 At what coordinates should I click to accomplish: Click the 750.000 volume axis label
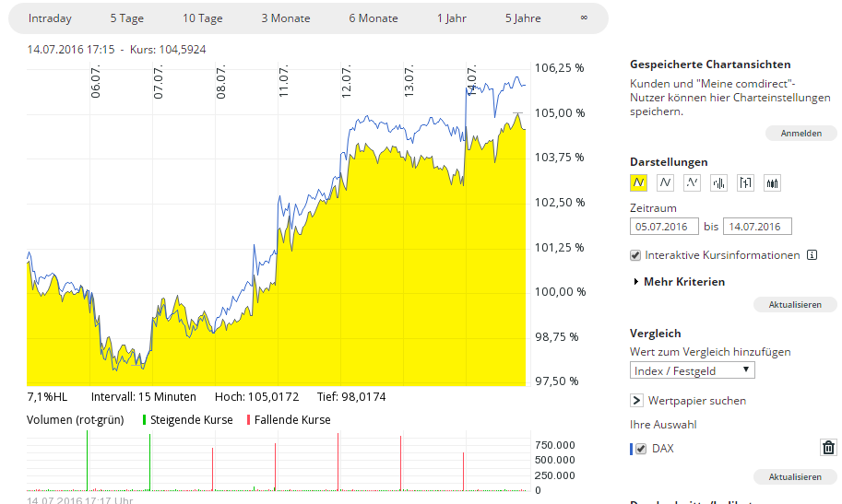point(554,445)
